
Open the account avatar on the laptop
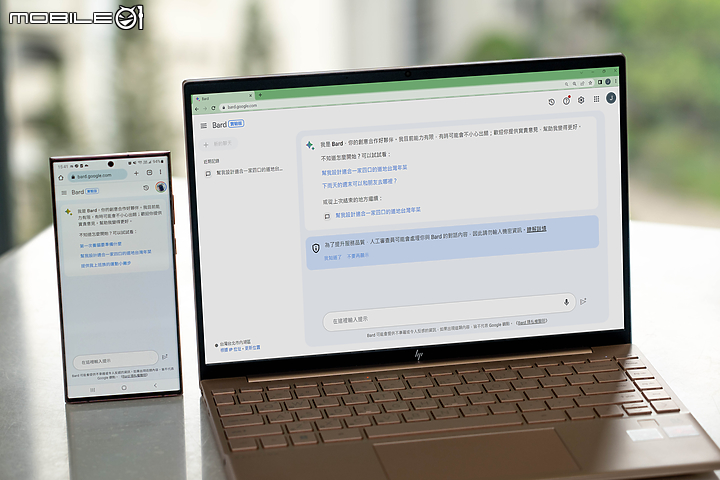[x=611, y=97]
